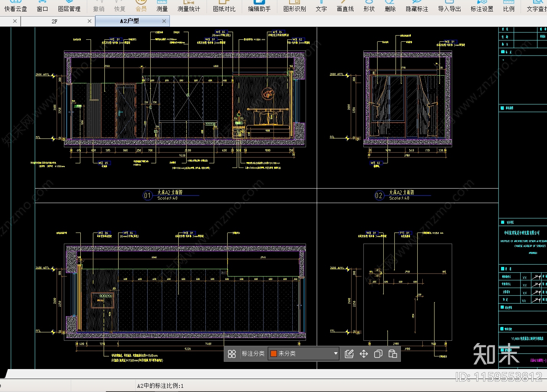Screen dimensions: 547x392
Task: Expand the 未分类 annotation category dropdown
Action: coord(336,353)
